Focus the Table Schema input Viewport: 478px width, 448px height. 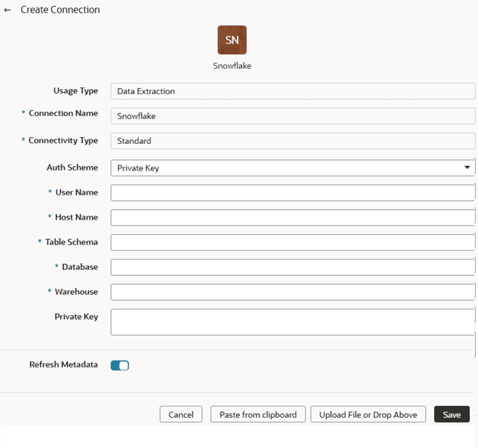pyautogui.click(x=293, y=242)
